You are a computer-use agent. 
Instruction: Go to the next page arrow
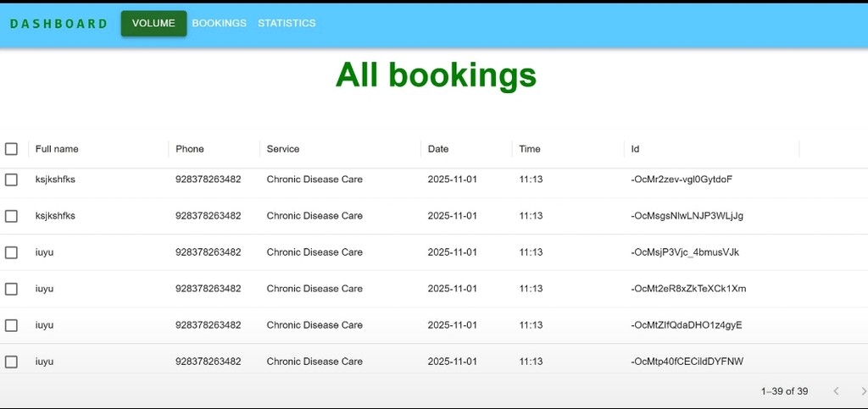coord(863,391)
